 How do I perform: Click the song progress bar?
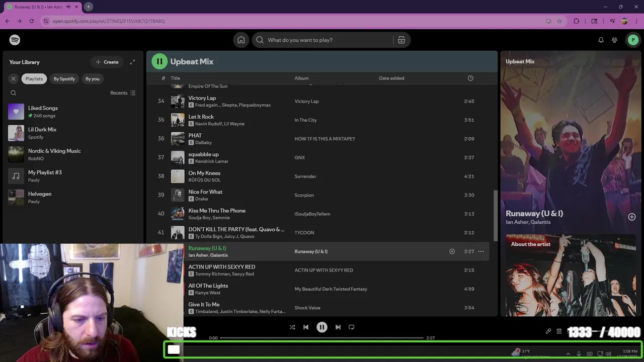tap(322, 338)
